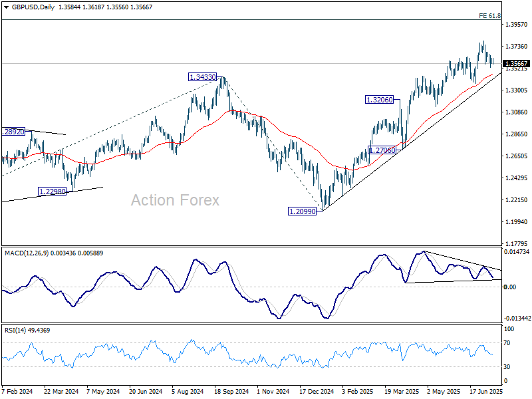Select the MACD 0.00 axis value

click(511, 287)
